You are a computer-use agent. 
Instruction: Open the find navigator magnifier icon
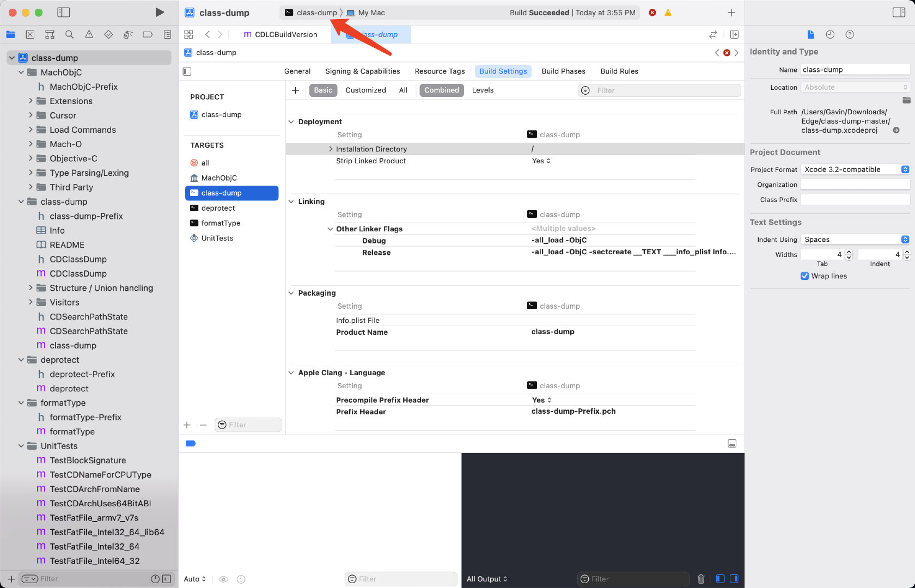tap(69, 34)
